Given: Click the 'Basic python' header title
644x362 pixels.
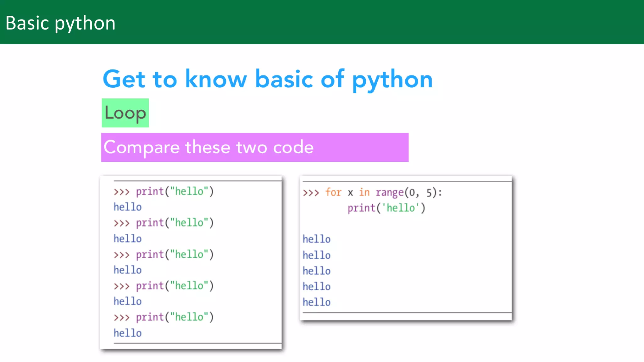Looking at the screenshot, I should coord(60,23).
